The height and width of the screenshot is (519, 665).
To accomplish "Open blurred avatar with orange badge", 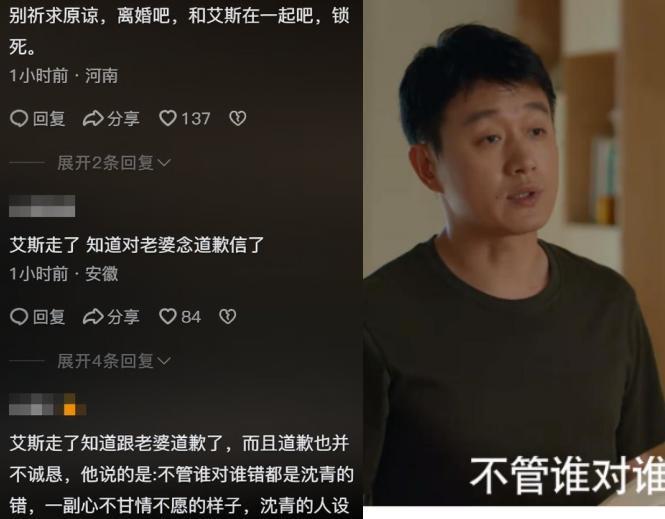I will coord(48,404).
